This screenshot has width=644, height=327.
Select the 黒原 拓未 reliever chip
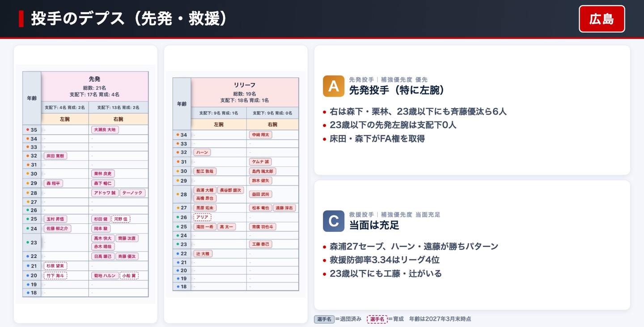(x=205, y=208)
